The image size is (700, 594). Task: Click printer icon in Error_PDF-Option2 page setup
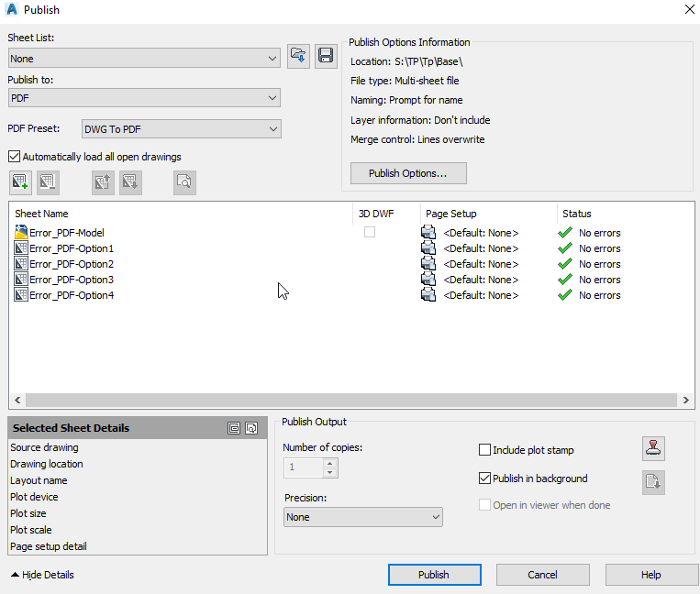[428, 264]
